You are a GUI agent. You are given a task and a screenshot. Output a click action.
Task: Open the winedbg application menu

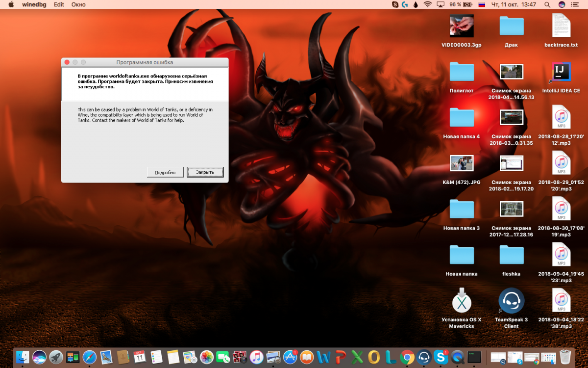tap(34, 4)
